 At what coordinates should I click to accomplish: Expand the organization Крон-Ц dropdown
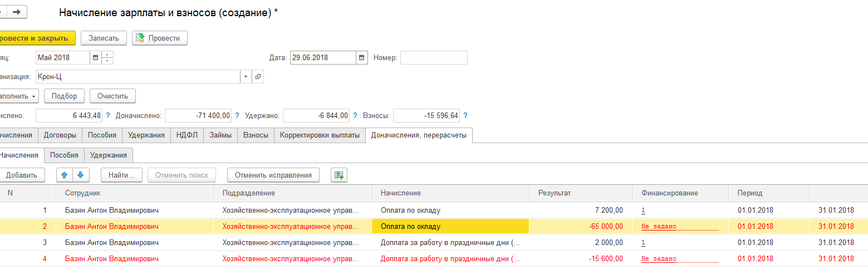[246, 77]
